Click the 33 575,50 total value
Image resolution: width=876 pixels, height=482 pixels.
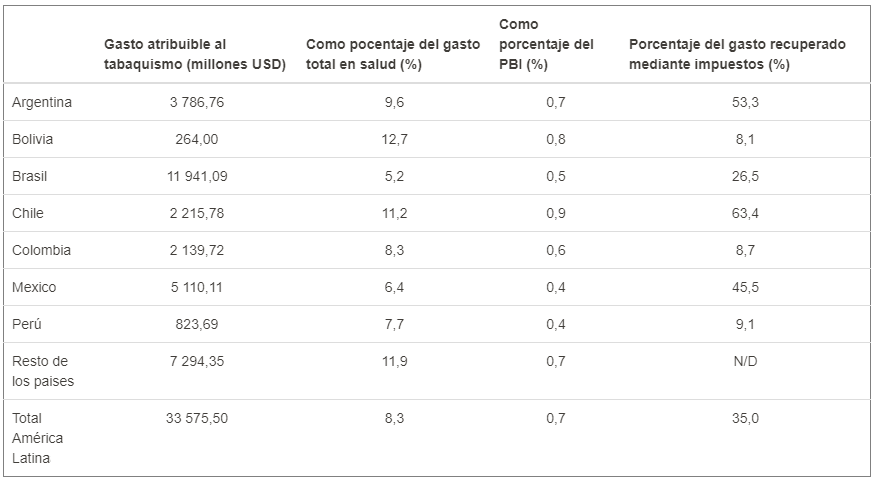coord(196,418)
